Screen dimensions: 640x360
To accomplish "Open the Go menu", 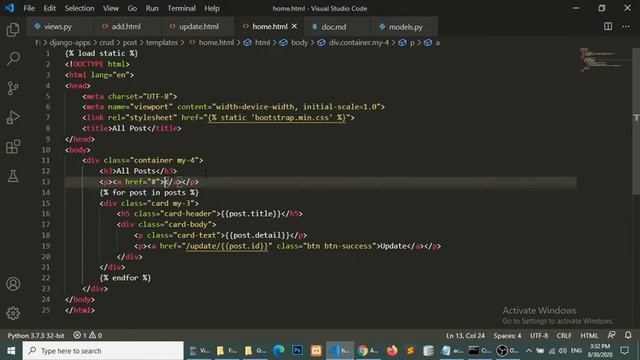I will (x=132, y=8).
